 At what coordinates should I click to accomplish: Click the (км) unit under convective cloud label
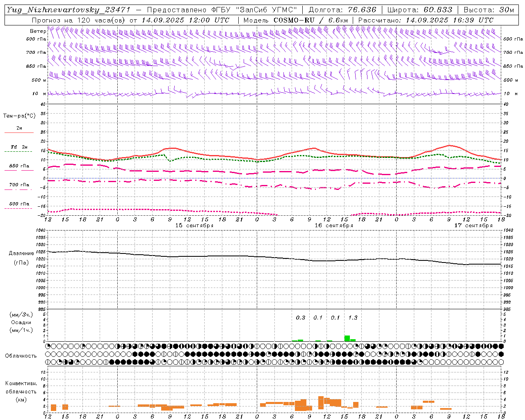pos(21,399)
